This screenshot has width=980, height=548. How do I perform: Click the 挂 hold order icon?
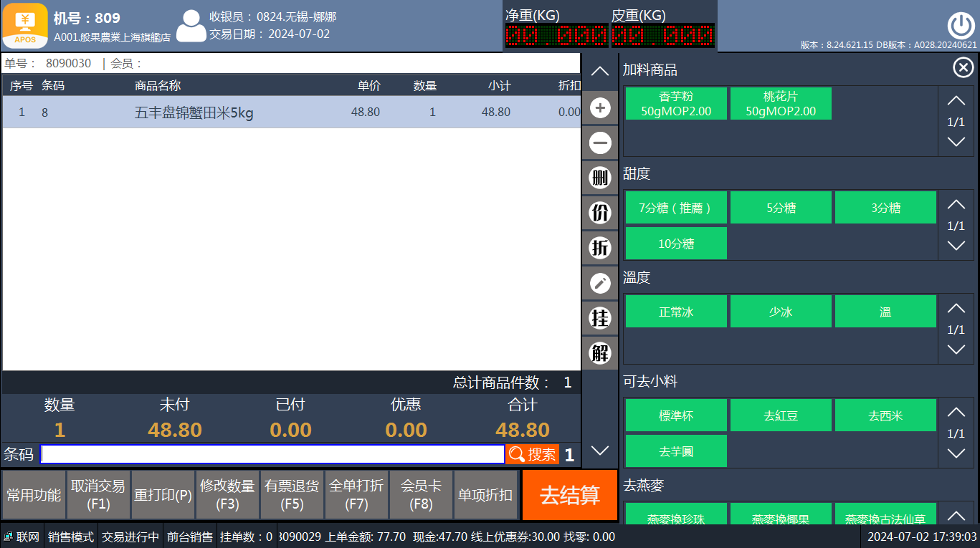pyautogui.click(x=600, y=317)
